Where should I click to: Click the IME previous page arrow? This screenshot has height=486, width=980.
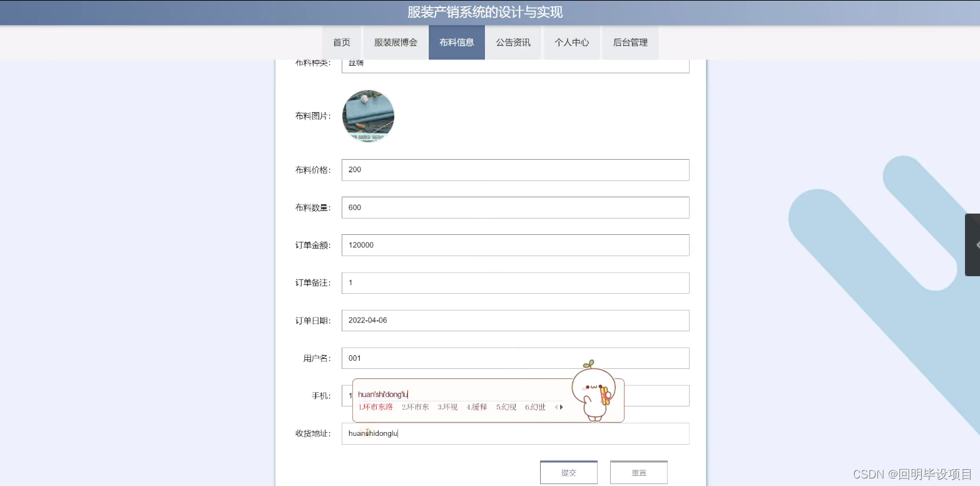tap(554, 406)
